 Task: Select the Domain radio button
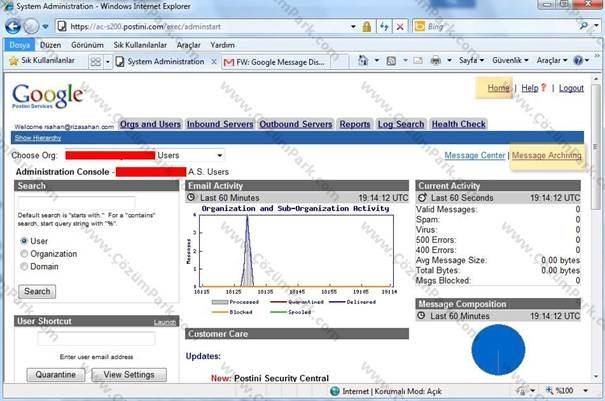tap(24, 266)
